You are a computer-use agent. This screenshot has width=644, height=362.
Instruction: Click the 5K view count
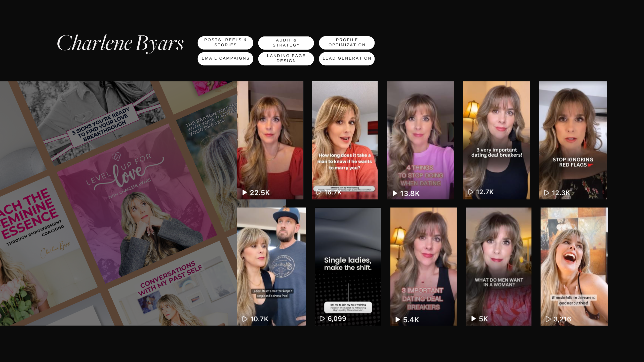[x=483, y=319]
